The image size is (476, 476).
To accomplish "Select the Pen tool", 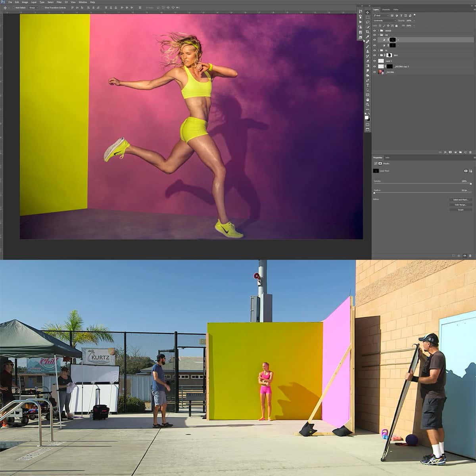I will pos(367,81).
